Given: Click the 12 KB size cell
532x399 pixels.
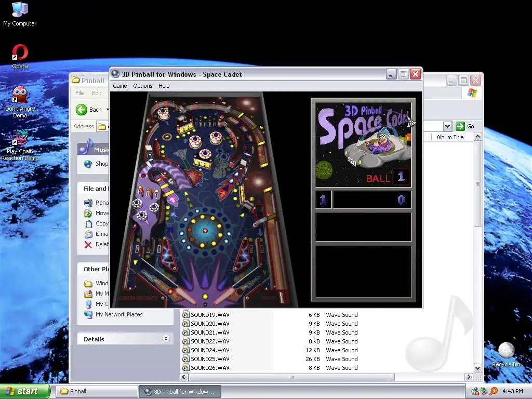Looking at the screenshot, I should pos(312,350).
